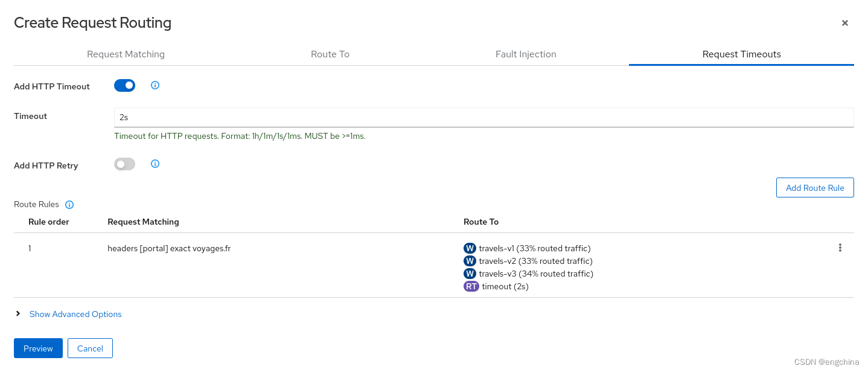Cancel the request routing wizard
Viewport: 868px width, 372px height.
90,348
